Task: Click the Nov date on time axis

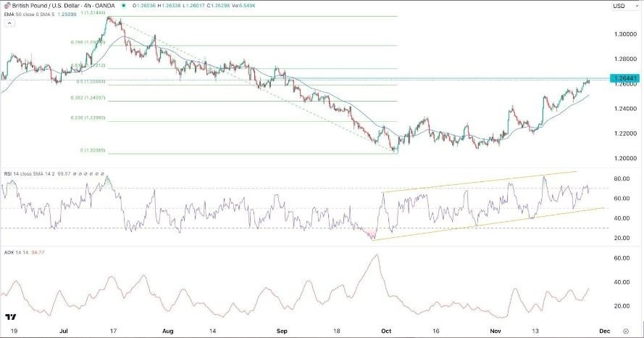Action: click(495, 331)
